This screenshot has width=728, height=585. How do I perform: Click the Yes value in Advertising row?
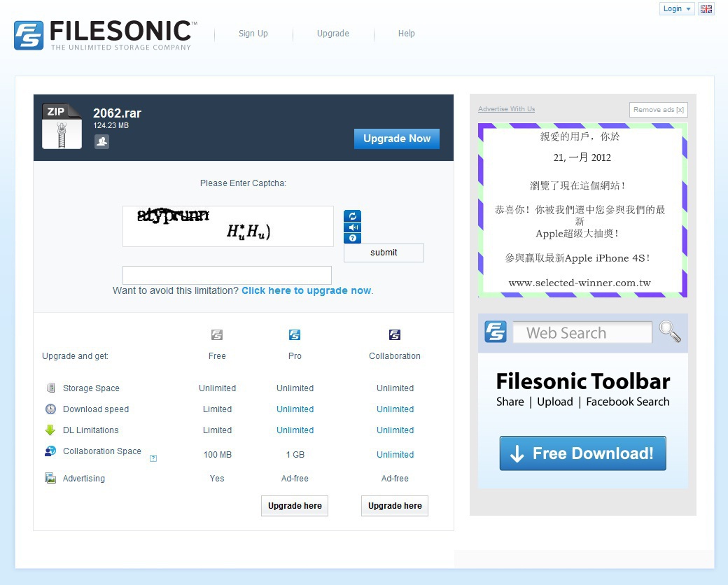[217, 478]
